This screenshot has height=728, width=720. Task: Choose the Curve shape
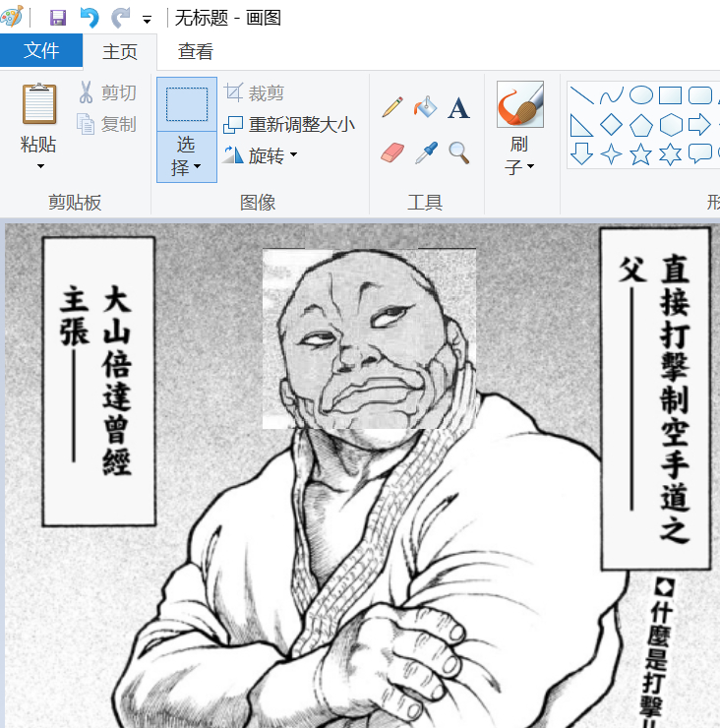[612, 95]
